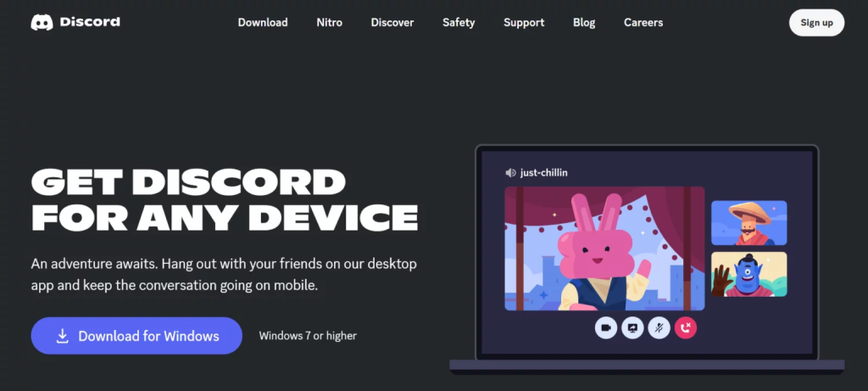Open the Download page from navigation

[263, 23]
